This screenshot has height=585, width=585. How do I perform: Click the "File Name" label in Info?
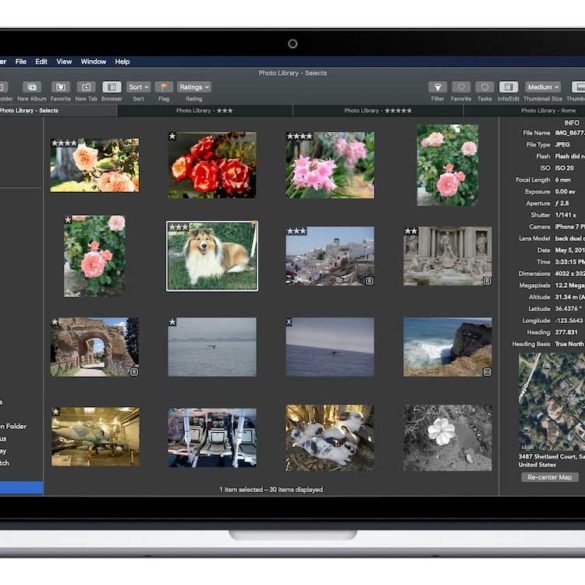[x=536, y=133]
